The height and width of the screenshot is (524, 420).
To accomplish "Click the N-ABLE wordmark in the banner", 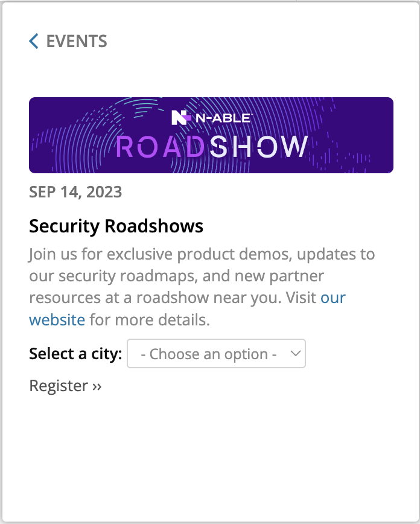I will coord(223,118).
